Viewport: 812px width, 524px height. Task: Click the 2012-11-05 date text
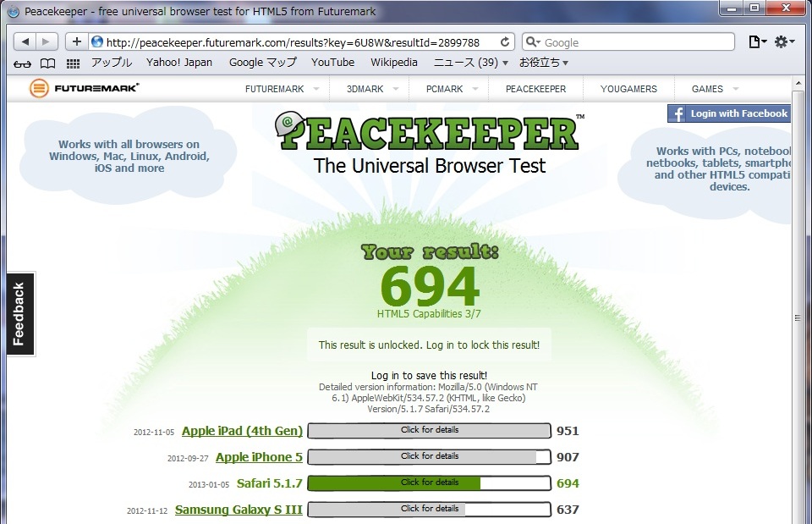pyautogui.click(x=154, y=432)
